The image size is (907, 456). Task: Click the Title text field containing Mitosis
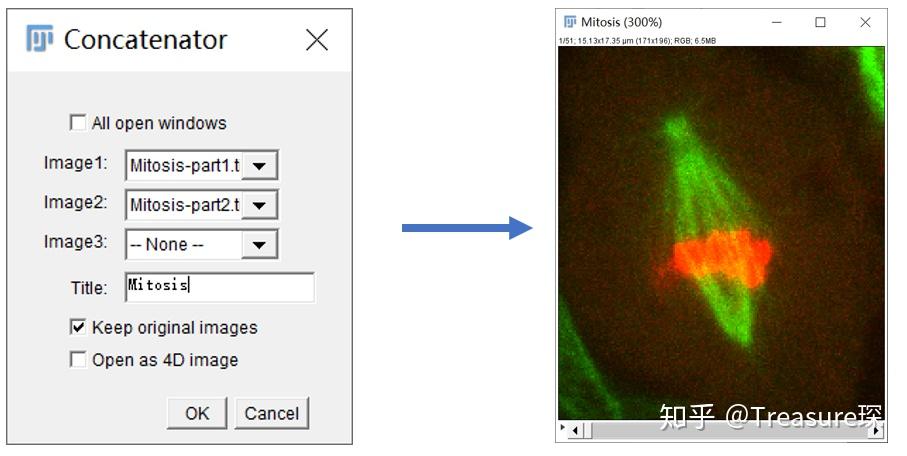pyautogui.click(x=219, y=287)
